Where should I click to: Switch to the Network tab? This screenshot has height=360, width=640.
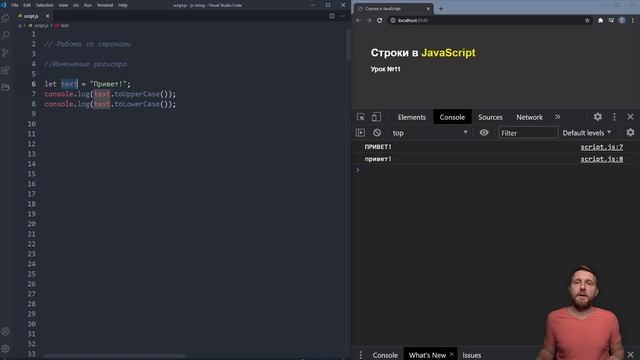(x=529, y=117)
